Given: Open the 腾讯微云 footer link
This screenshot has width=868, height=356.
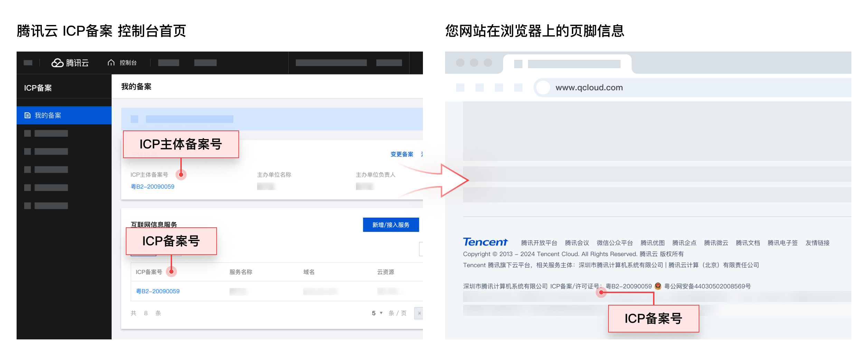Looking at the screenshot, I should pos(716,243).
